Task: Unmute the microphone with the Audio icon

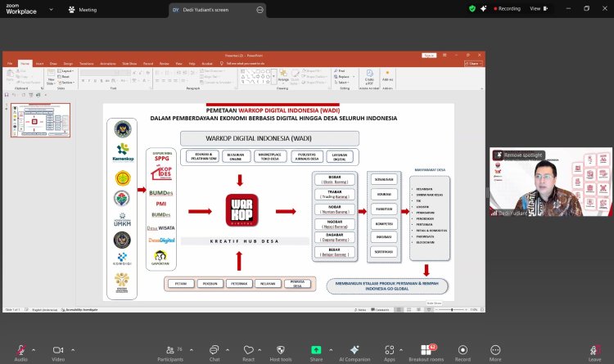Action: coord(20,349)
